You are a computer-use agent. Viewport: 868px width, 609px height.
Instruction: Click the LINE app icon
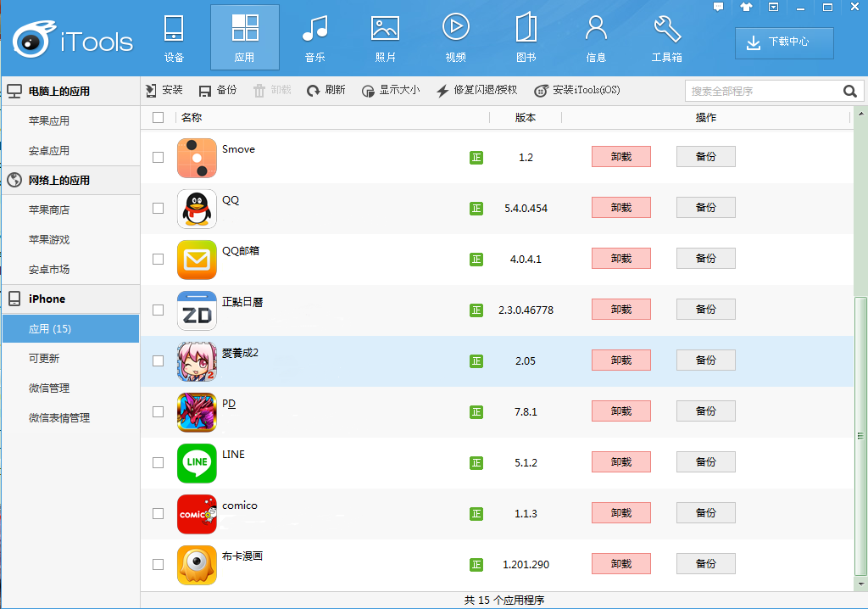click(x=197, y=464)
